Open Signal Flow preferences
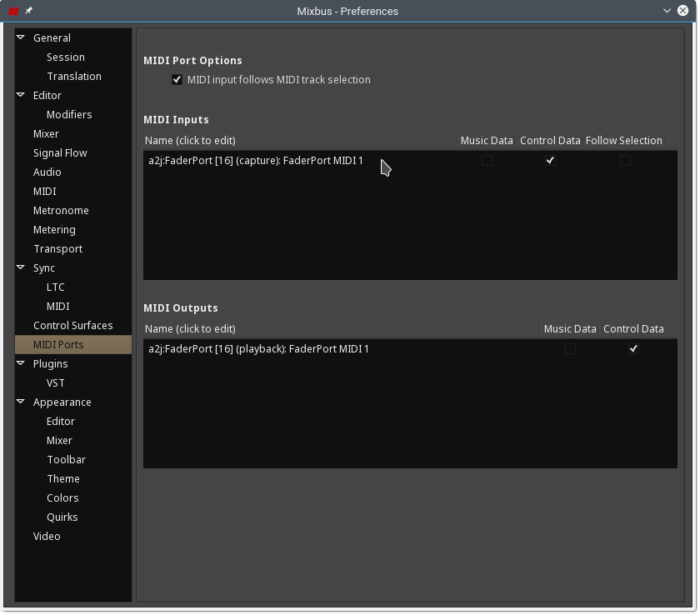 pyautogui.click(x=60, y=153)
